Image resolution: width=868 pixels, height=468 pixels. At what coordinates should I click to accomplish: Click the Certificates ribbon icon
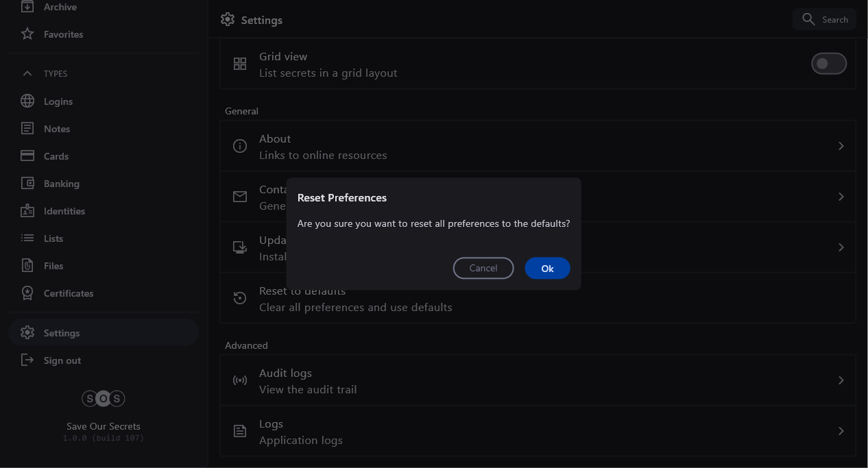click(x=27, y=293)
